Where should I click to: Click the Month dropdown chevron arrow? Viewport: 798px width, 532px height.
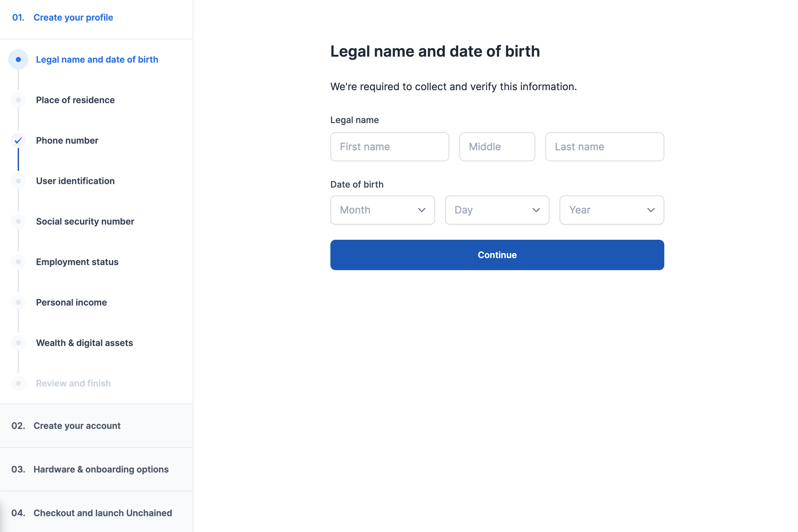pyautogui.click(x=421, y=210)
